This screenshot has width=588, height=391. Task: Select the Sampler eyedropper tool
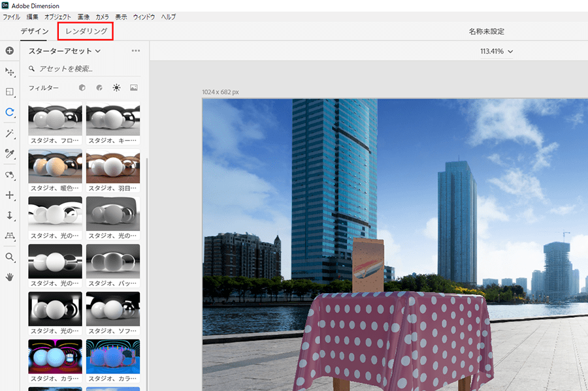[x=10, y=153]
